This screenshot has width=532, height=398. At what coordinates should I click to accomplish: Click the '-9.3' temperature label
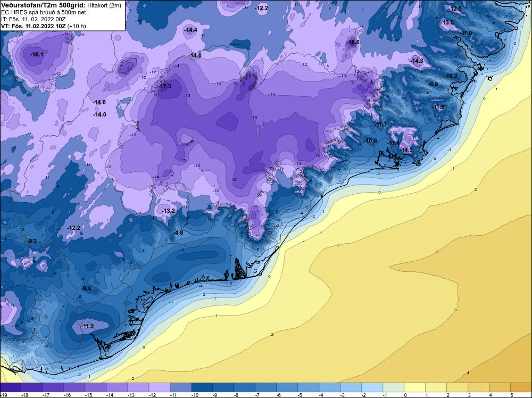click(x=32, y=241)
